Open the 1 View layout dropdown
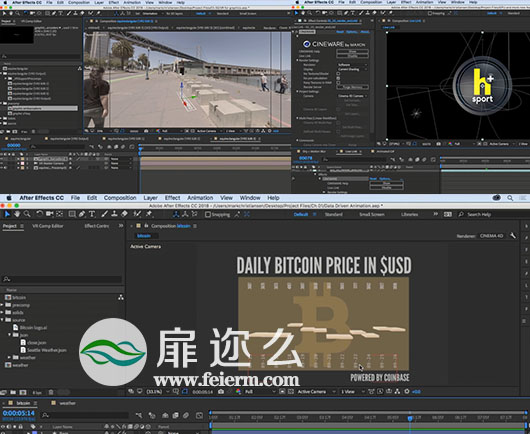The image size is (530, 434). 353,392
